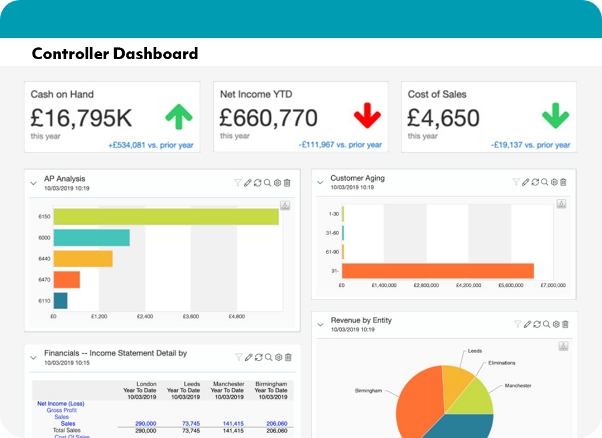Click the Cash on Hand KPI card
This screenshot has width=602, height=438.
112,117
